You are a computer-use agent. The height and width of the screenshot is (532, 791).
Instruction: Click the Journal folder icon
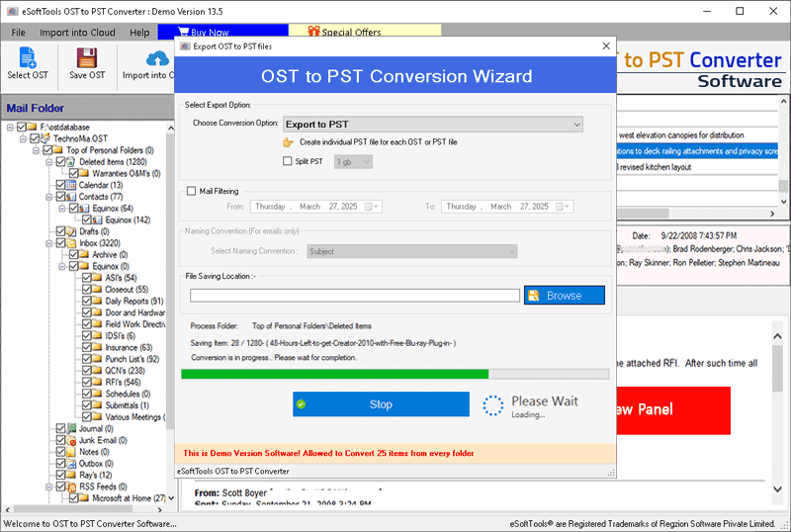(72, 428)
